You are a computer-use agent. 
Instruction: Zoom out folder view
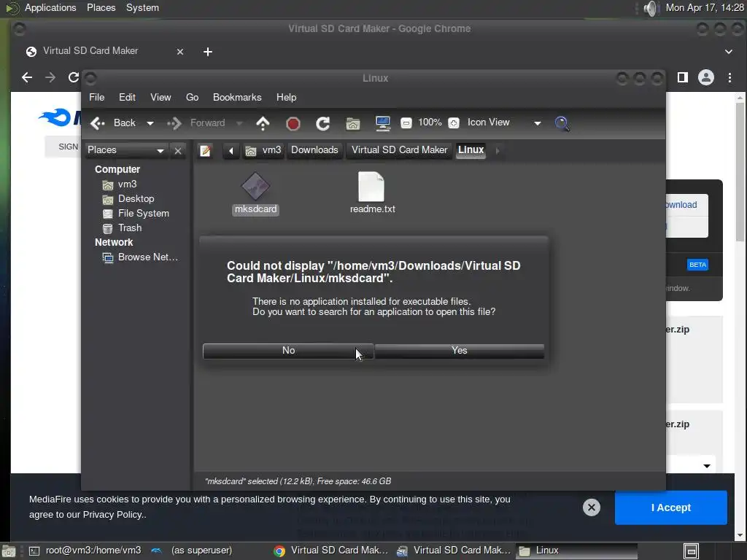tap(406, 123)
